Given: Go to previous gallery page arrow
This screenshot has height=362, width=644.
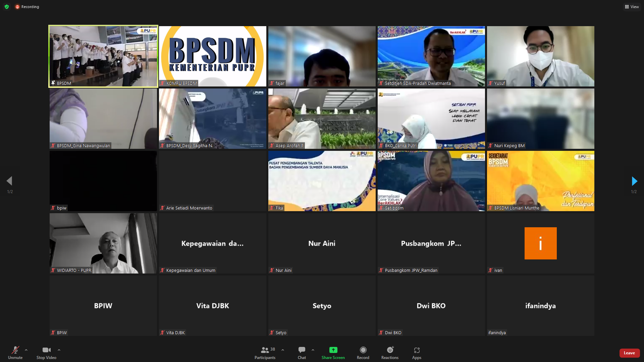Looking at the screenshot, I should (9, 181).
